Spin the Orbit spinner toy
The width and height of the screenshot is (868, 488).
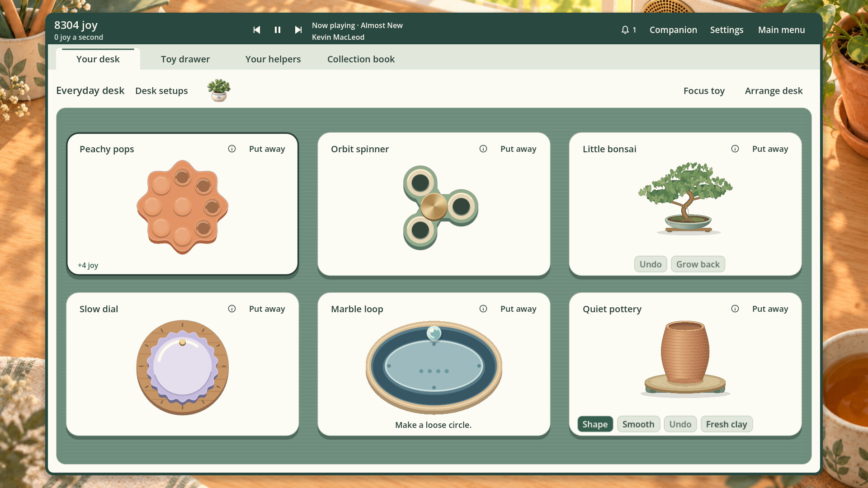click(x=434, y=207)
